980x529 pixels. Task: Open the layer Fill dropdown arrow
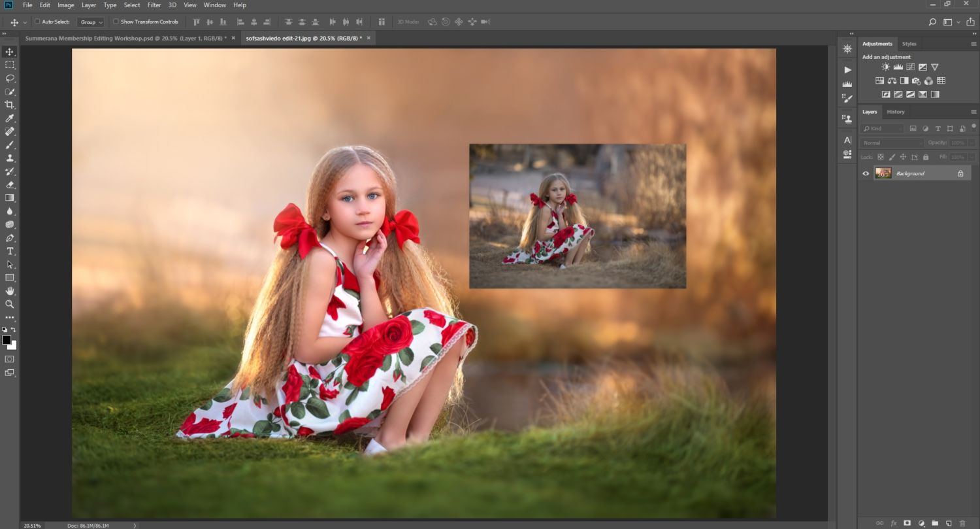pos(972,157)
